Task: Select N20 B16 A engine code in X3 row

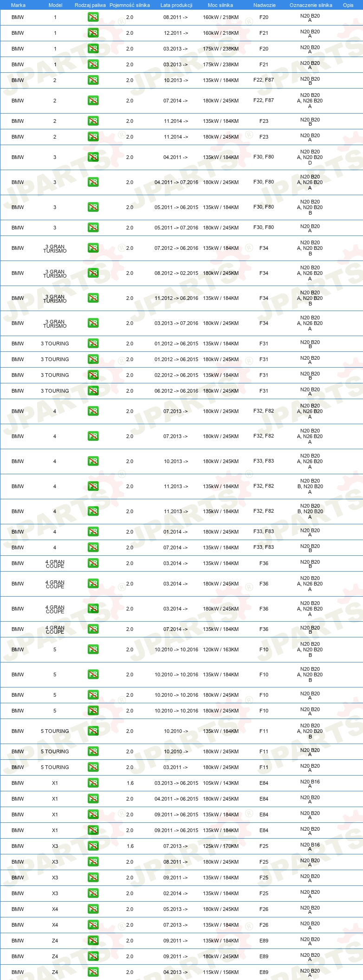Action: 310,846
